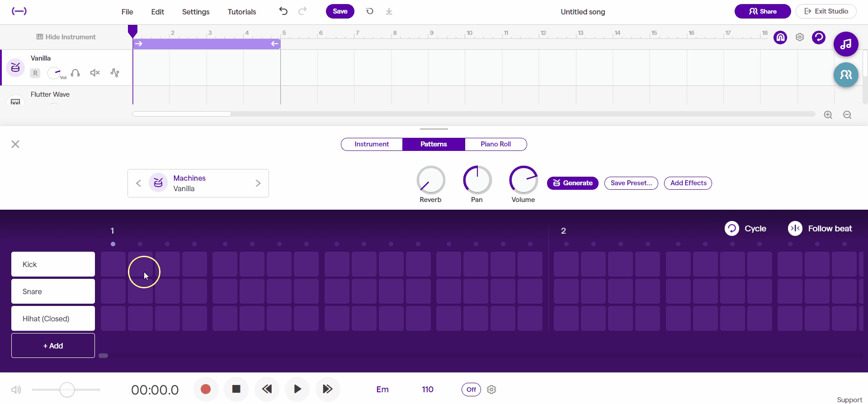Open the Vanilla track automation icon
The height and width of the screenshot is (404, 868).
coord(115,73)
